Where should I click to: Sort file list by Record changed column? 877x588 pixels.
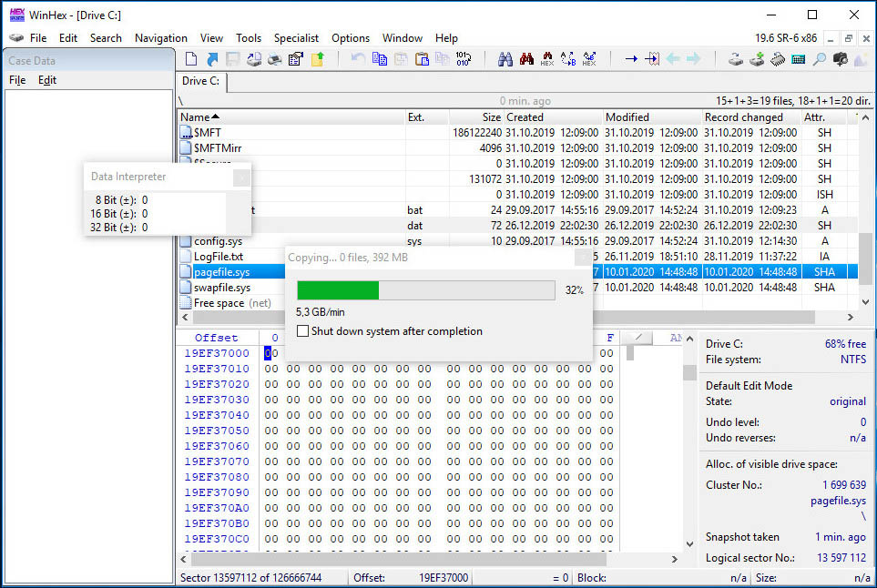point(751,117)
